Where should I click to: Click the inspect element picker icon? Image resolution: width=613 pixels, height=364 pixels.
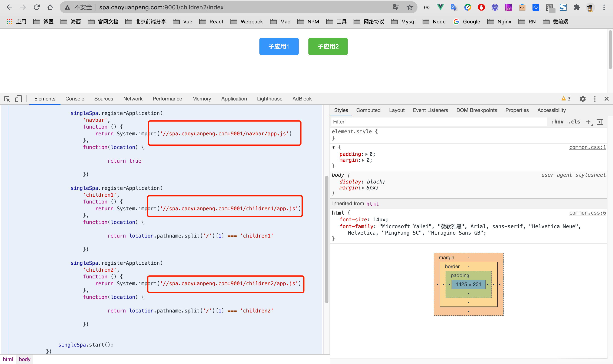tap(7, 99)
